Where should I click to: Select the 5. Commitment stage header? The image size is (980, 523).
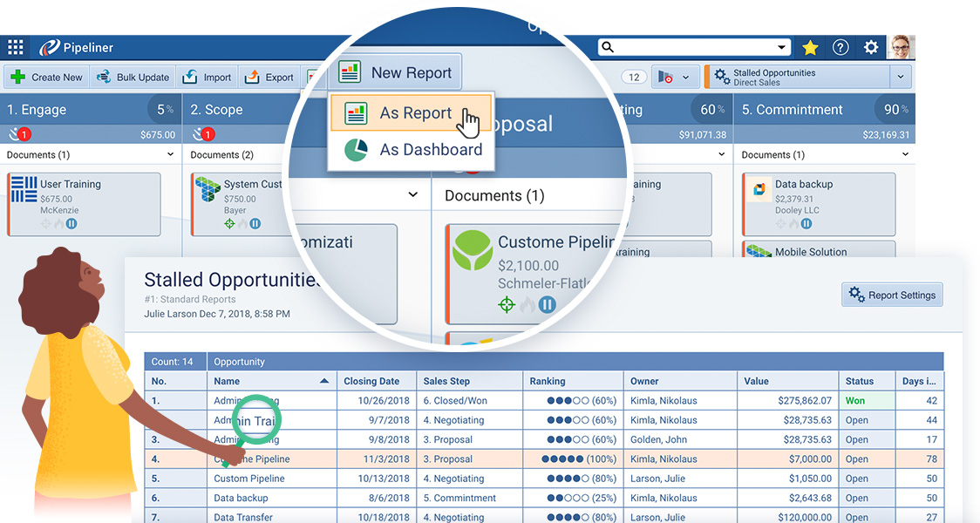(825, 109)
